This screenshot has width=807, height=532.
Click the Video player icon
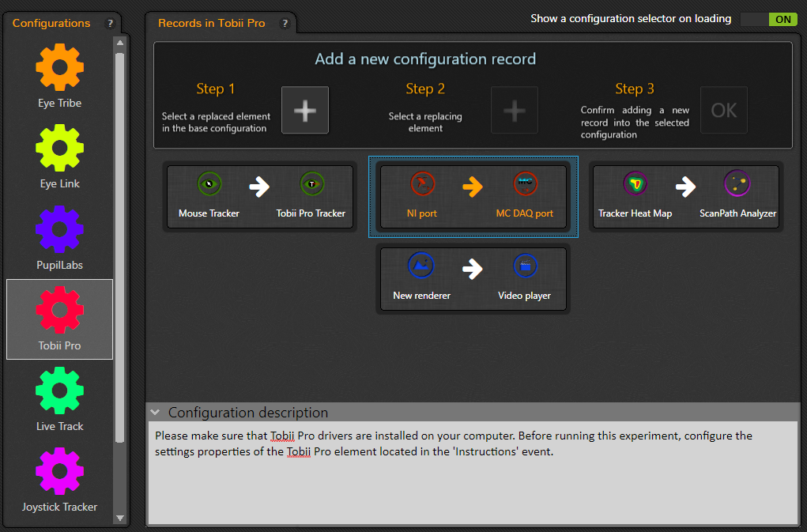(x=525, y=266)
